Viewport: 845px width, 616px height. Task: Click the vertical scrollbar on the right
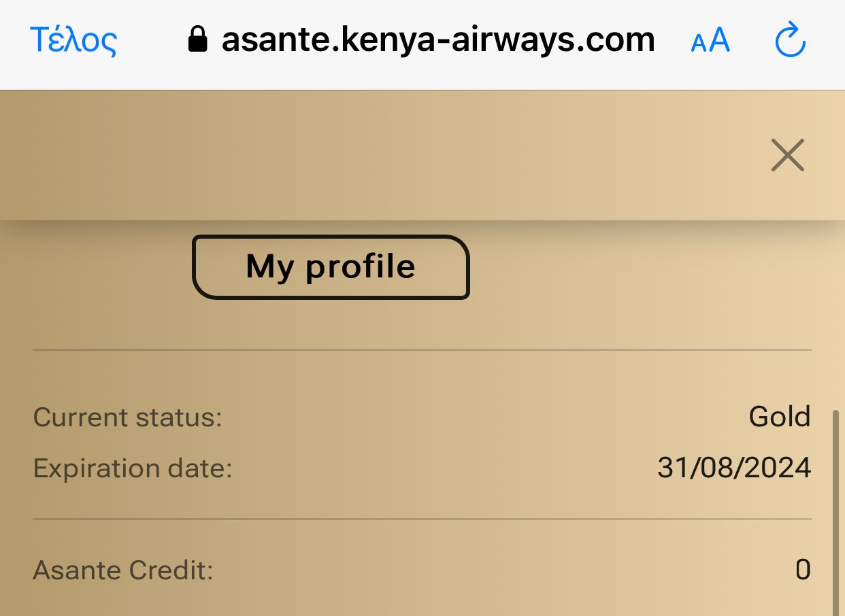point(835,510)
